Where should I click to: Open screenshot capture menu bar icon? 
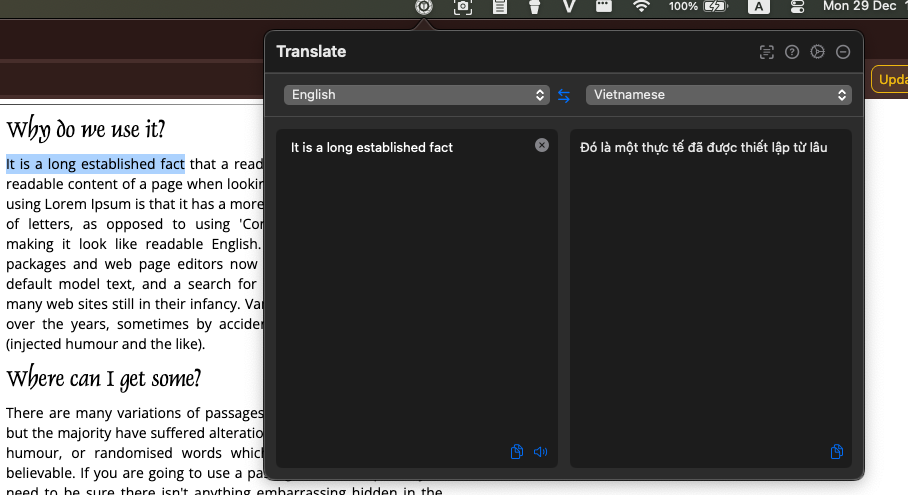pos(463,6)
